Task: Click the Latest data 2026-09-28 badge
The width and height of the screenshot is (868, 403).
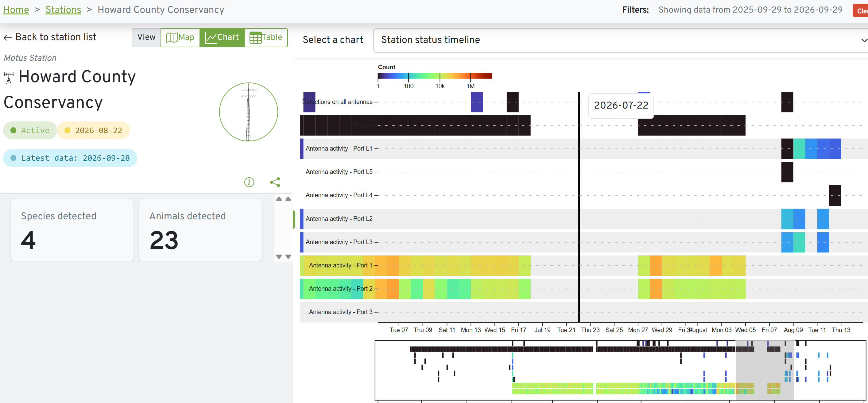Action: 70,158
